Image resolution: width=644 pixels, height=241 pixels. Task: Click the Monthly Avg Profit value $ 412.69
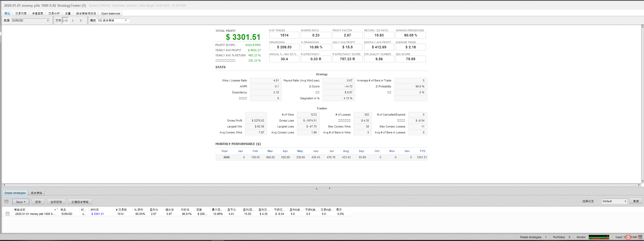pyautogui.click(x=379, y=47)
